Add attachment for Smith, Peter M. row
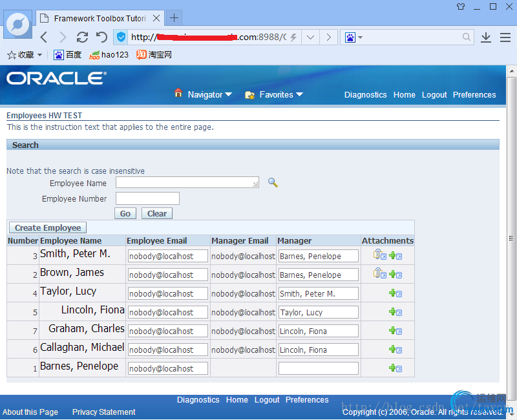 click(396, 255)
